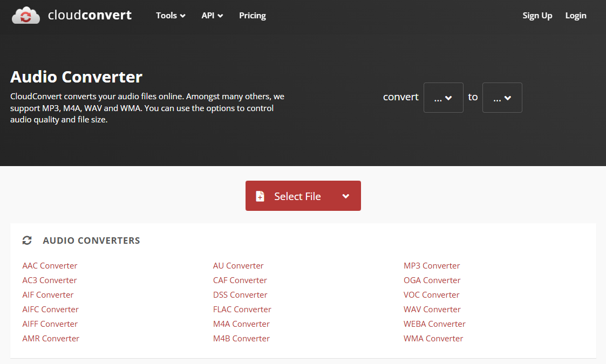Click the Login link
This screenshot has width=606, height=364.
tap(575, 16)
